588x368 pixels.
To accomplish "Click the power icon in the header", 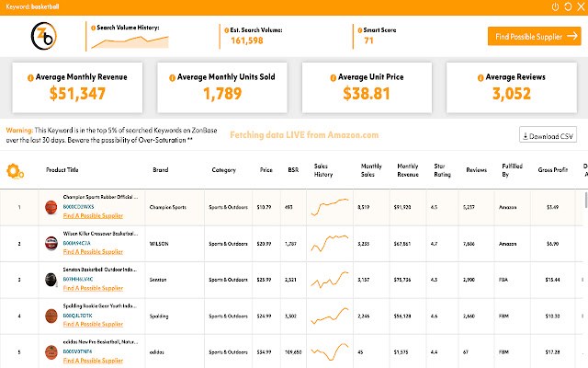I will coord(554,6).
